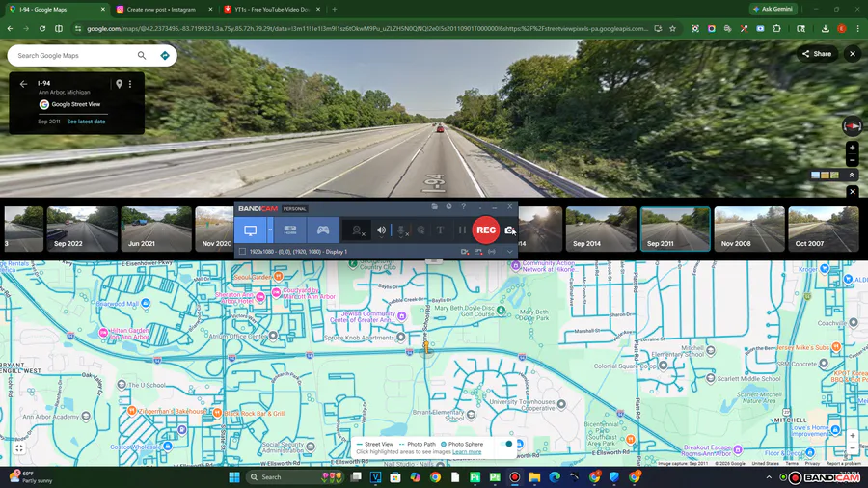The image size is (868, 488).
Task: Expand Bandicam bottom bar chevron
Action: 510,252
